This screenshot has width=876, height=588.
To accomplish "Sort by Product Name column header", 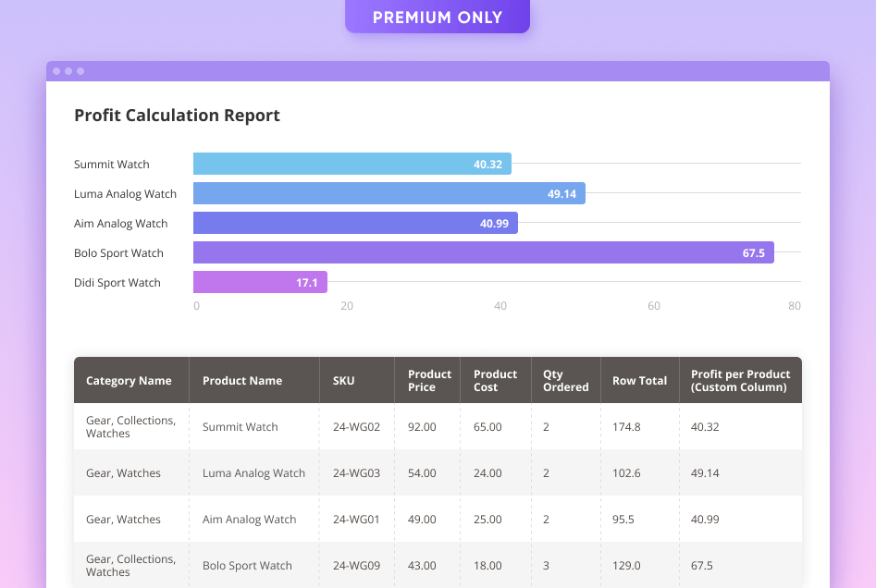I will tap(242, 381).
